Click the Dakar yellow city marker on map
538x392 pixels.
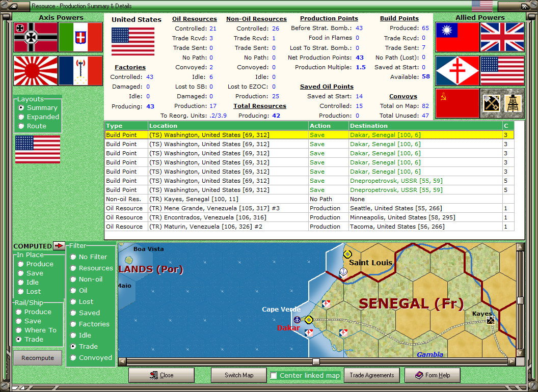309,320
